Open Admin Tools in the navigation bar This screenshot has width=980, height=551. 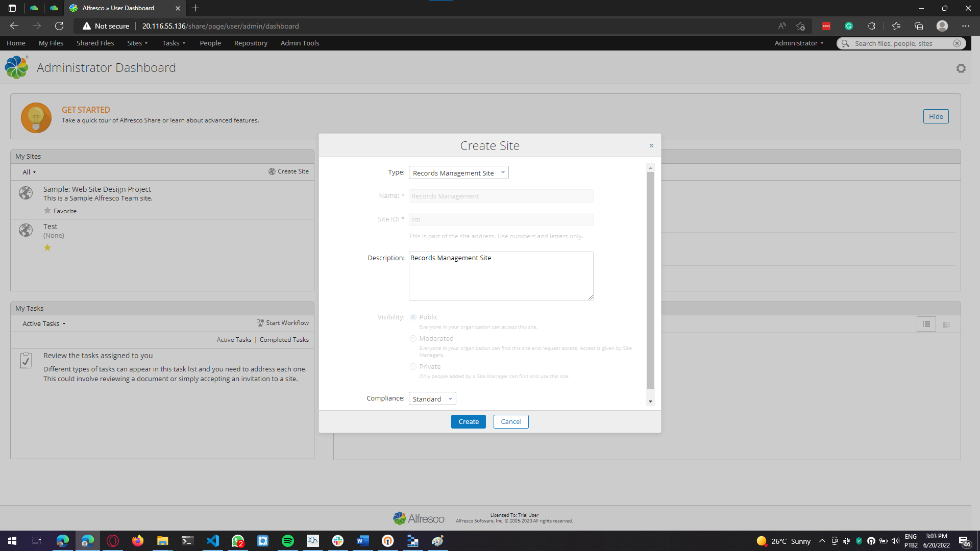coord(300,43)
